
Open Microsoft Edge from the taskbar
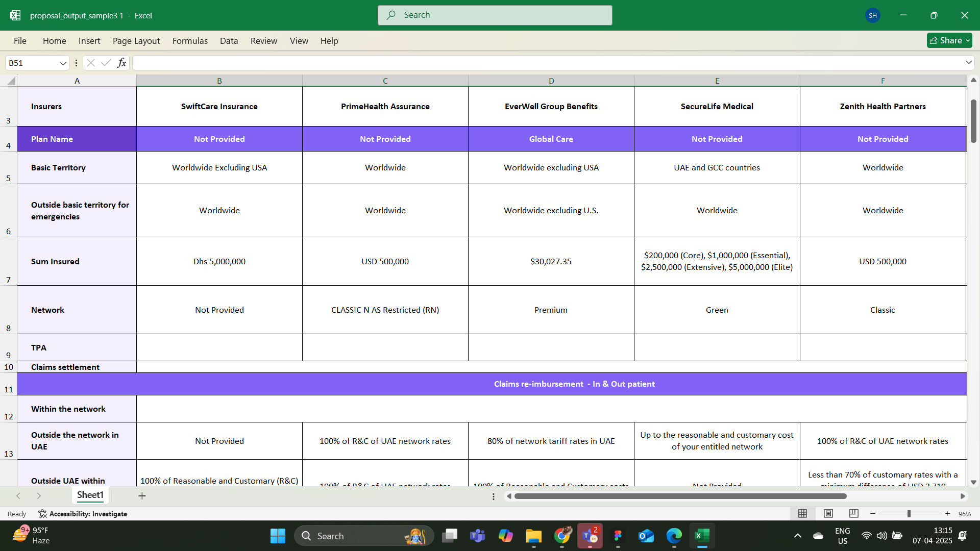click(x=674, y=536)
